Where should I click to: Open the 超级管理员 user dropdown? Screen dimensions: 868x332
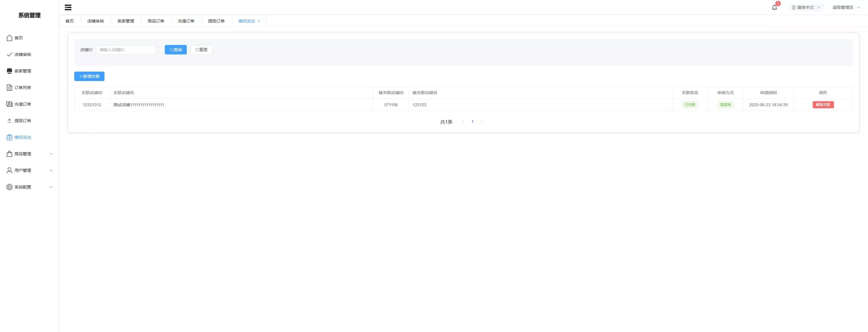tap(846, 7)
